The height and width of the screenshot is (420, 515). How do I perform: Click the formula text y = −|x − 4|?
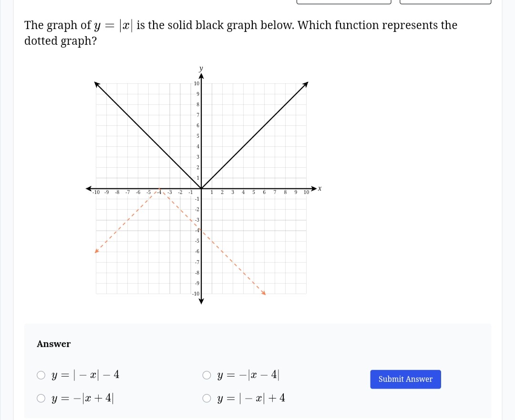(248, 375)
